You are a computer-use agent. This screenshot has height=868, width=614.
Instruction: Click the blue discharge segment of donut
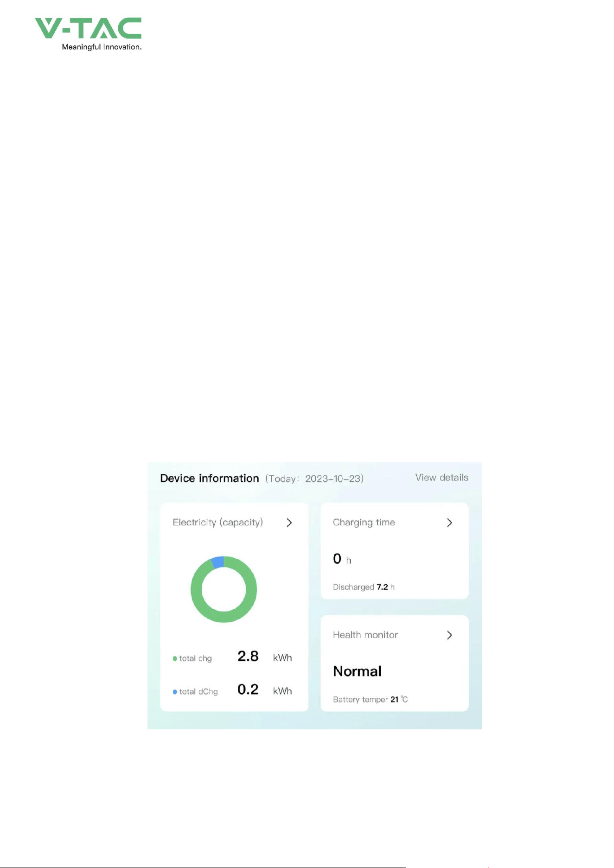tap(217, 562)
